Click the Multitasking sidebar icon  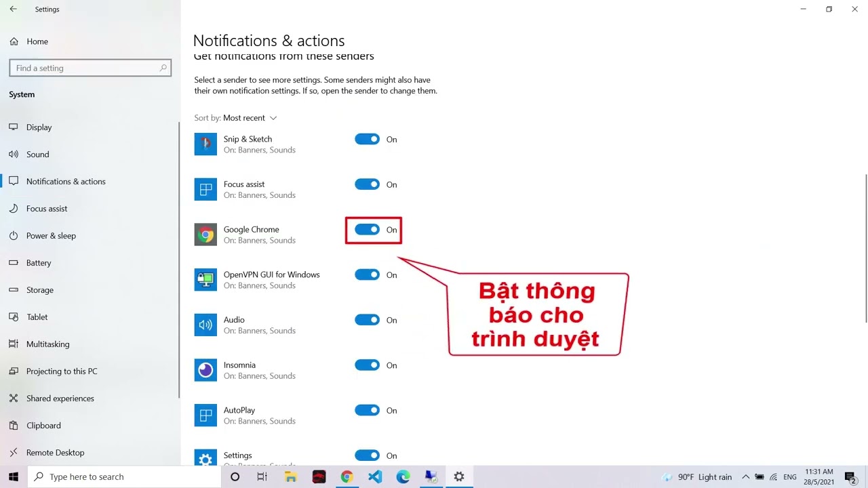14,344
